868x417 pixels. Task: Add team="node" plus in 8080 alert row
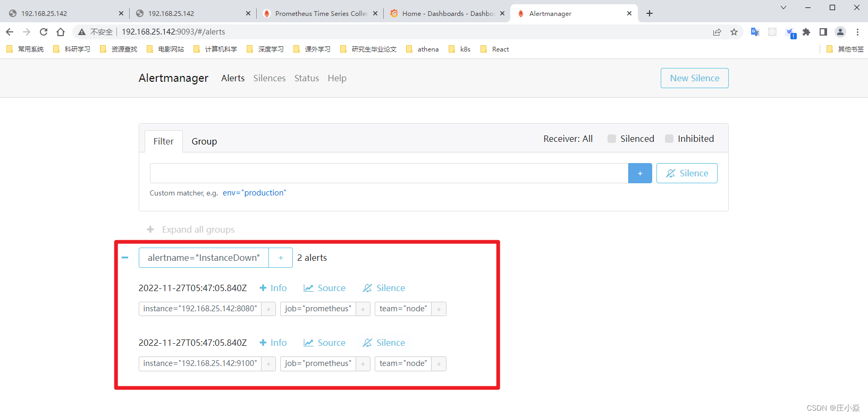[439, 309]
